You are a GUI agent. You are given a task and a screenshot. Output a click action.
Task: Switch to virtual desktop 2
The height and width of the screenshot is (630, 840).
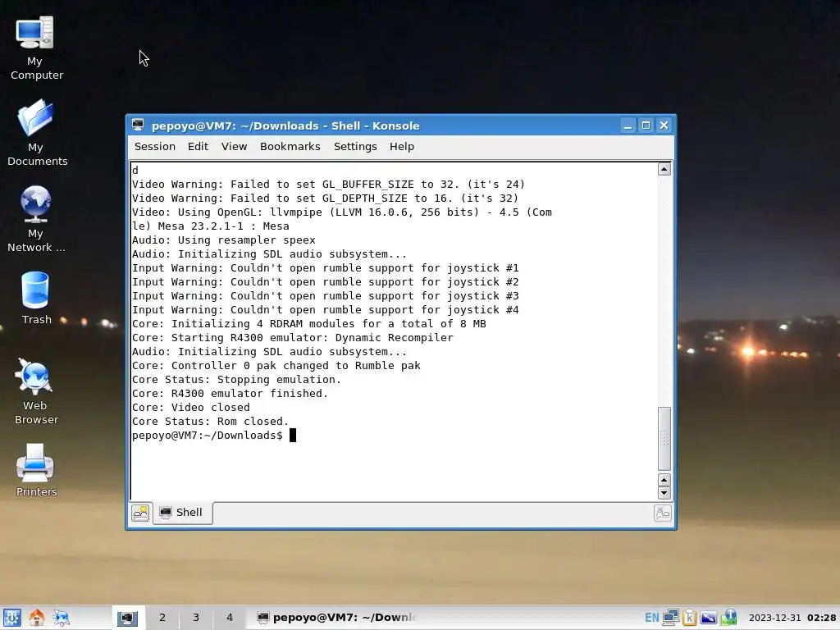[162, 618]
